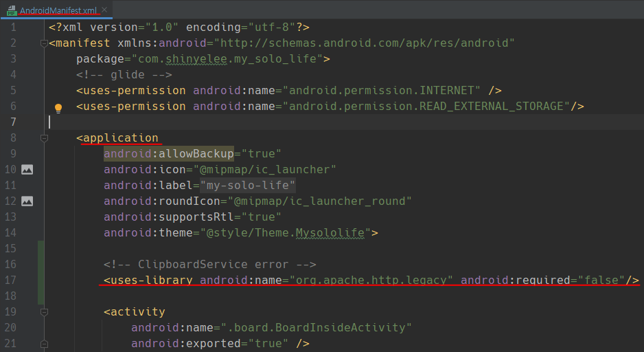Click line number 17 in gutter
This screenshot has height=352, width=644.
pyautogui.click(x=11, y=280)
